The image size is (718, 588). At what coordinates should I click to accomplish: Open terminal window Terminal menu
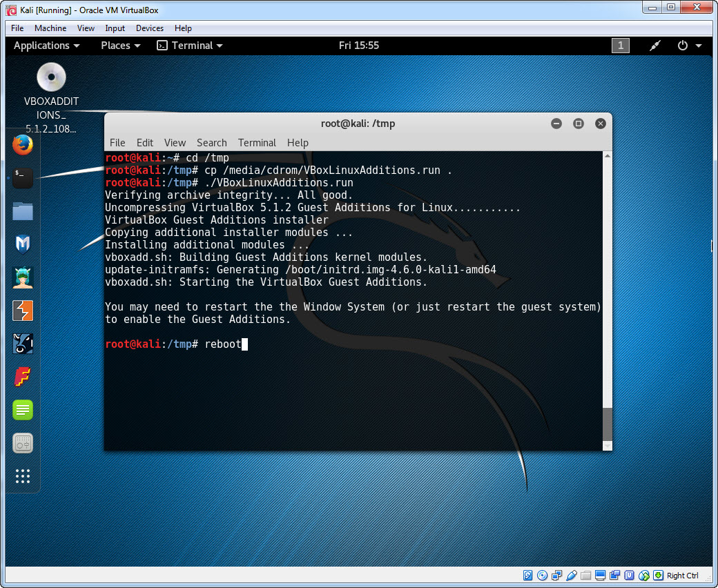(257, 143)
